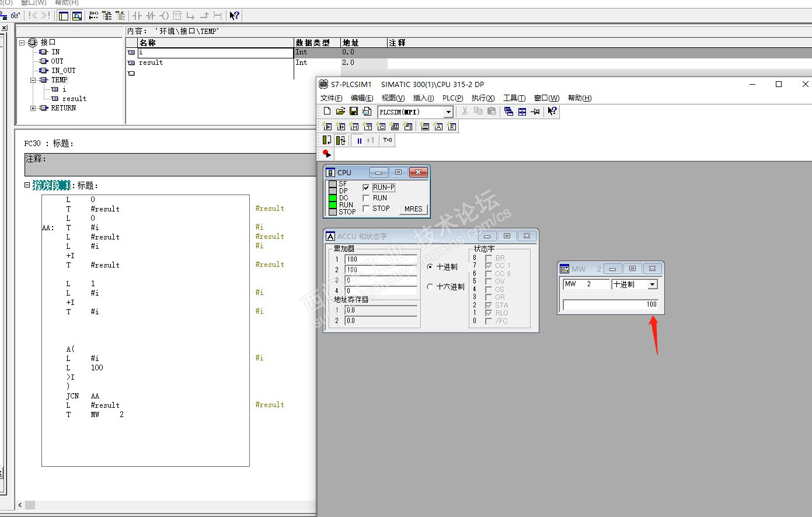Viewport: 812px width, 517px height.
Task: Click the editor toolbar context help icon
Action: tap(234, 16)
